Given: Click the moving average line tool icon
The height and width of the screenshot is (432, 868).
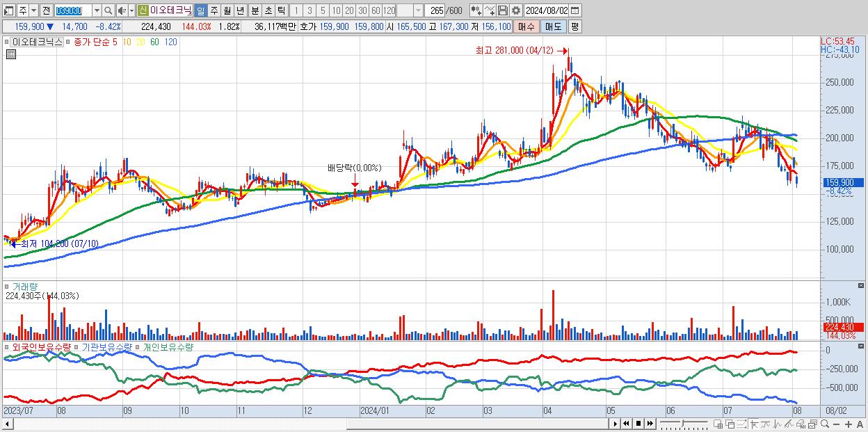Looking at the screenshot, I should coord(766,424).
